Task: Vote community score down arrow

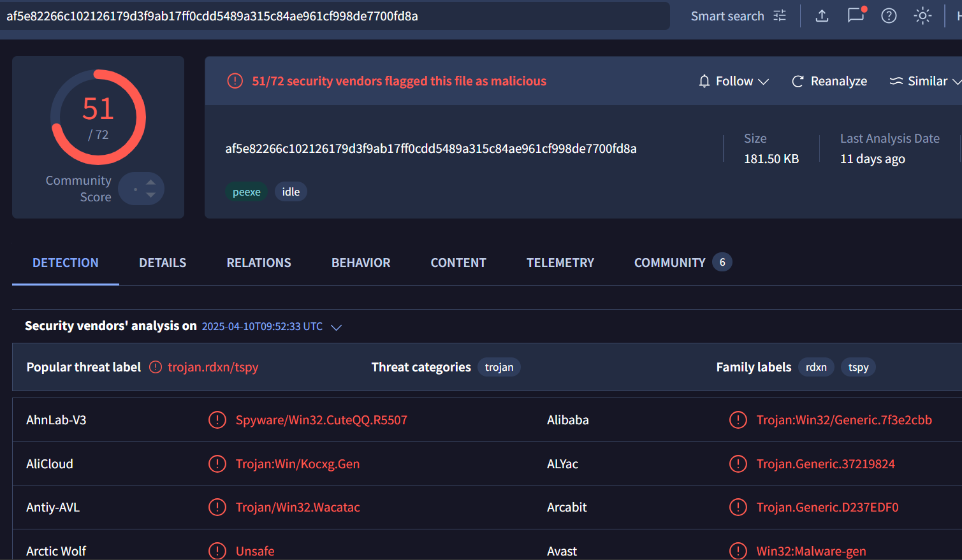Action: (150, 195)
